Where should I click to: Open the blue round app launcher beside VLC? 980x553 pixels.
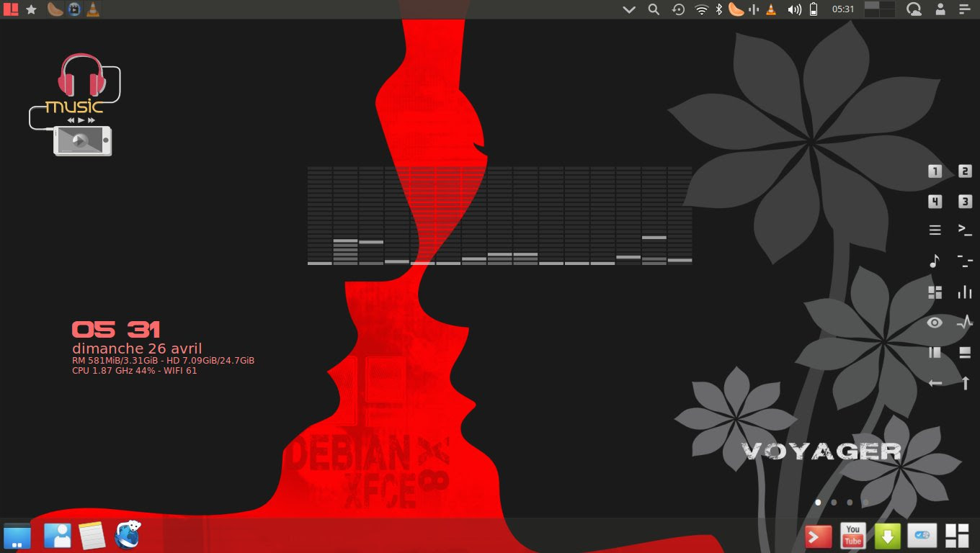click(74, 9)
